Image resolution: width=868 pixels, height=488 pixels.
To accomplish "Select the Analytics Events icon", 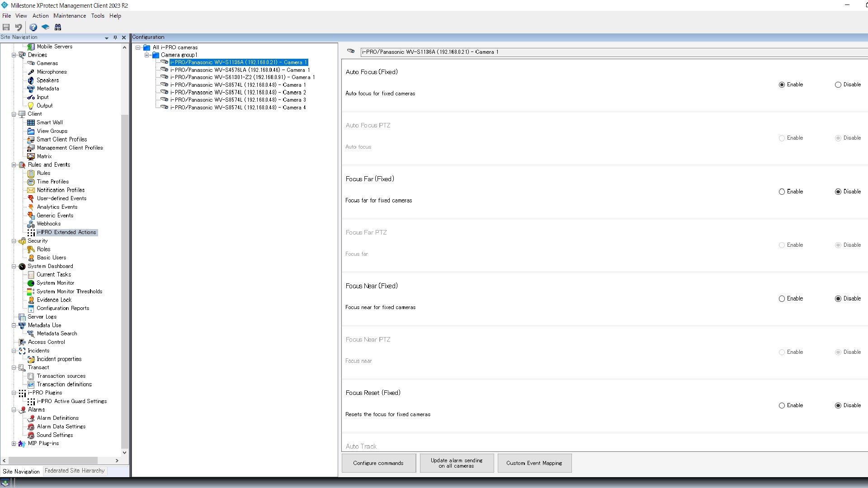I will (31, 207).
